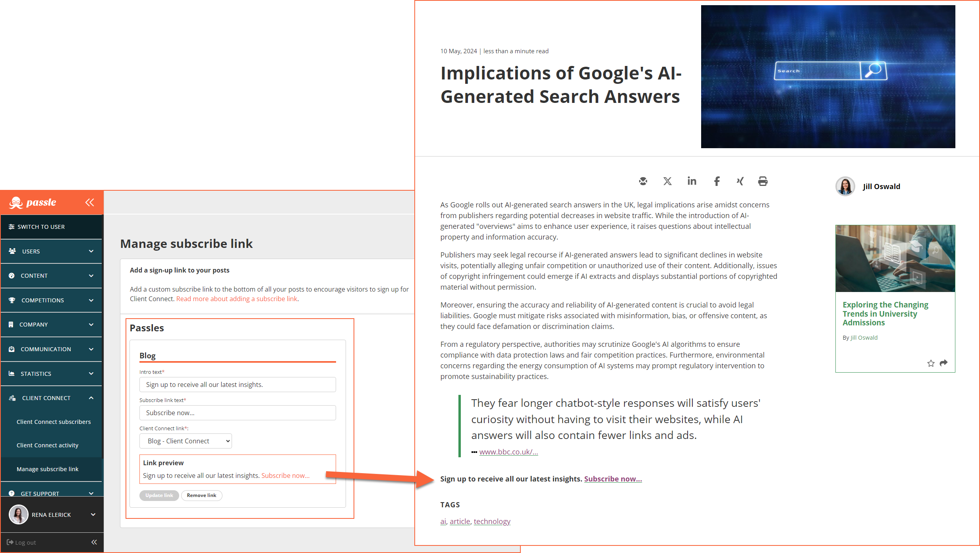Print the article using the printer icon
The image size is (980, 553).
[x=763, y=182]
